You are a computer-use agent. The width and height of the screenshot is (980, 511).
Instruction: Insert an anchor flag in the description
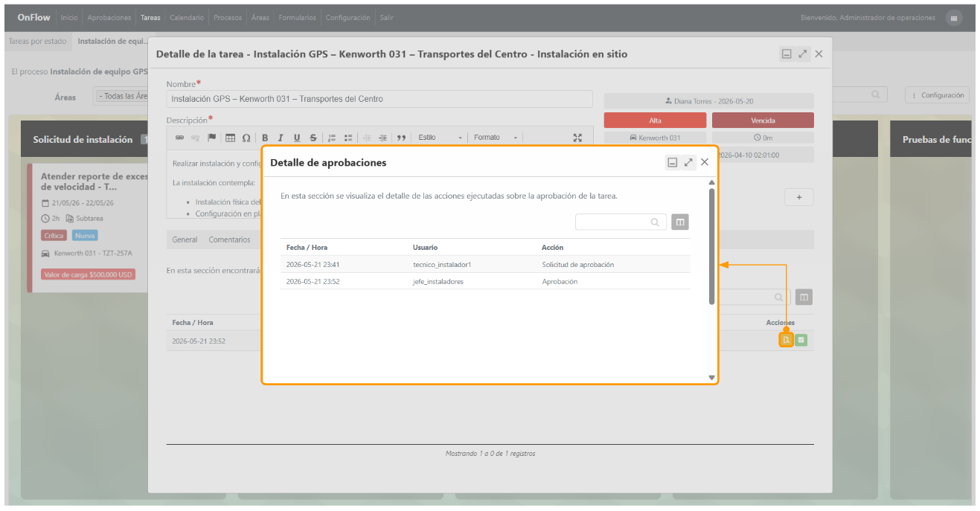pyautogui.click(x=211, y=138)
